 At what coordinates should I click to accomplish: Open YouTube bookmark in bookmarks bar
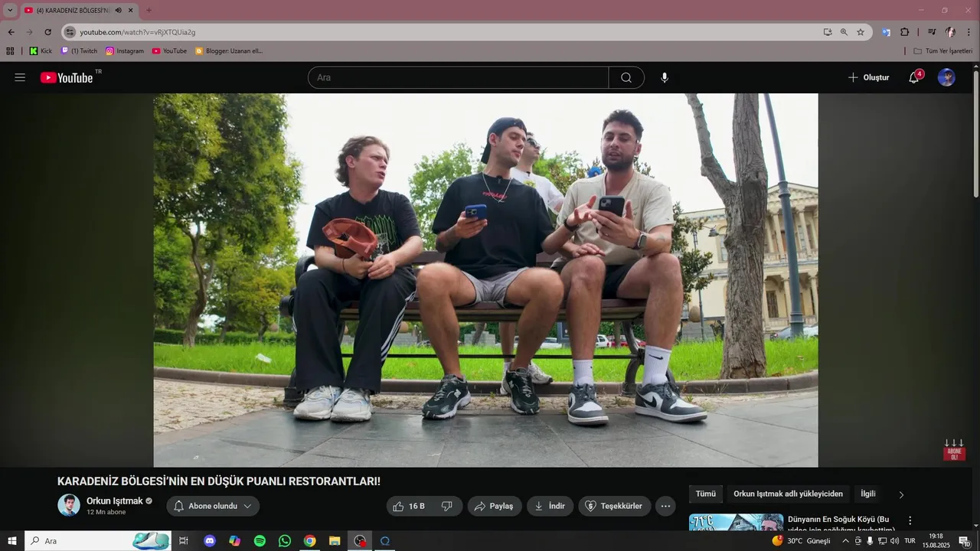click(169, 51)
